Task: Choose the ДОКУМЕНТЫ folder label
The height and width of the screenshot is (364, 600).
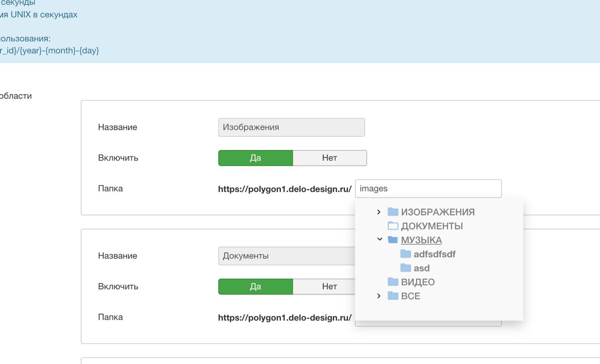Action: 432,226
